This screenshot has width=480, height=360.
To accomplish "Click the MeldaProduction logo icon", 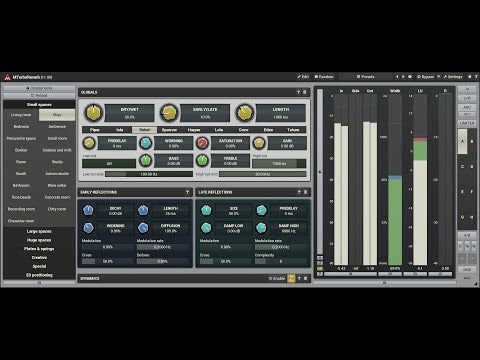I will click(7, 77).
